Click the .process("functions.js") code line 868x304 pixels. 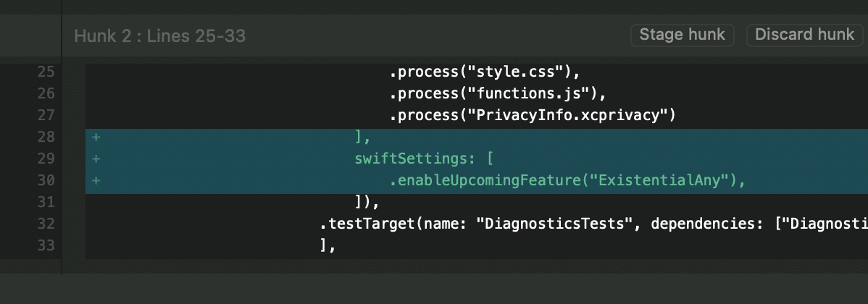pyautogui.click(x=497, y=94)
